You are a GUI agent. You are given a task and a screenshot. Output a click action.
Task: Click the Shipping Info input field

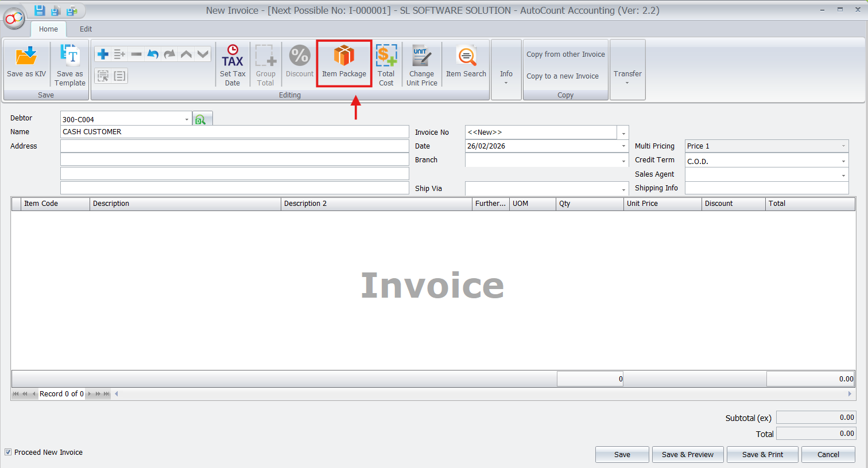[766, 188]
